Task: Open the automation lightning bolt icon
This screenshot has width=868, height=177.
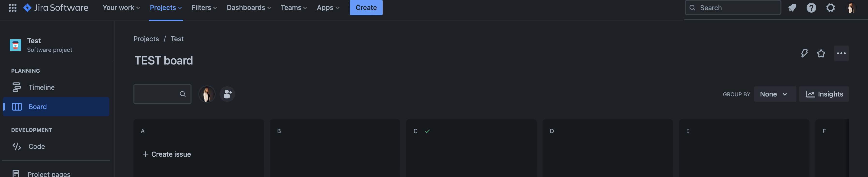Action: [x=804, y=53]
